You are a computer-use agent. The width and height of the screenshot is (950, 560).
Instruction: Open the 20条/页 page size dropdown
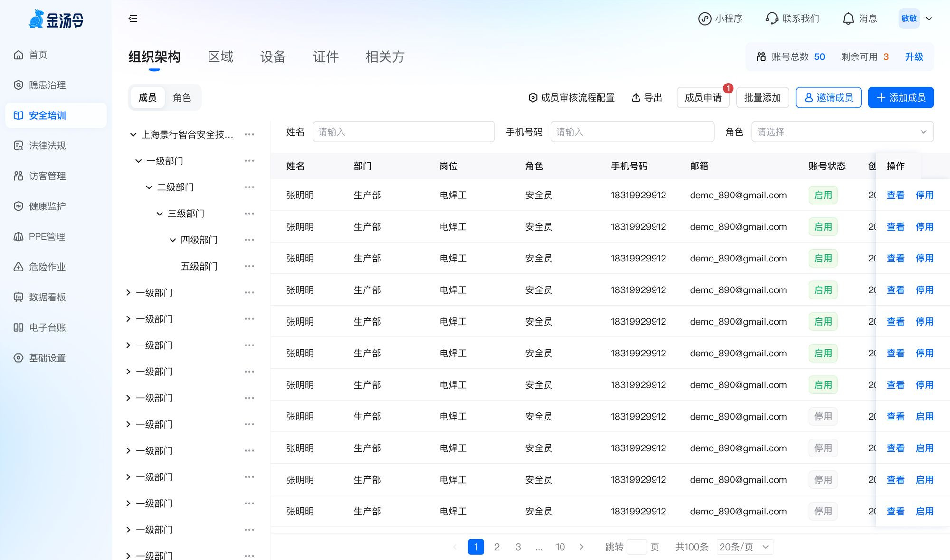pyautogui.click(x=744, y=547)
